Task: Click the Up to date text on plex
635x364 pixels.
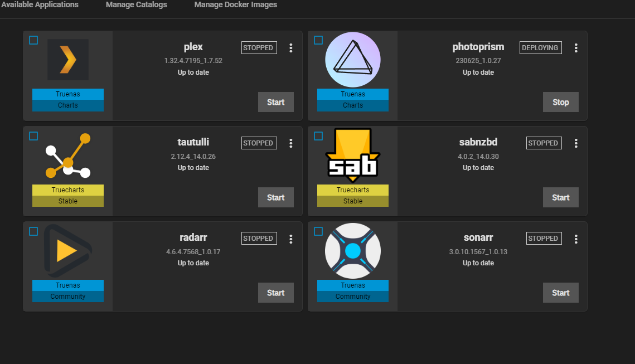Action: tap(193, 72)
